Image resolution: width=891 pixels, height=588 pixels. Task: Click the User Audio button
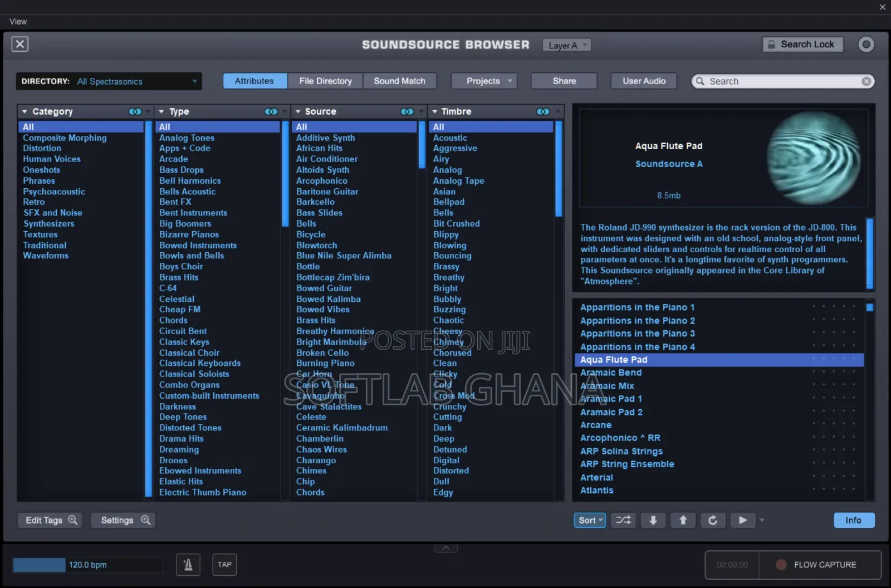click(644, 81)
